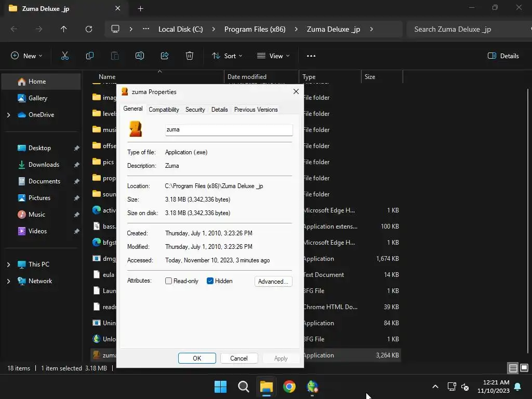The width and height of the screenshot is (532, 399).
Task: Click Cancel in zuma Properties
Action: tap(239, 358)
